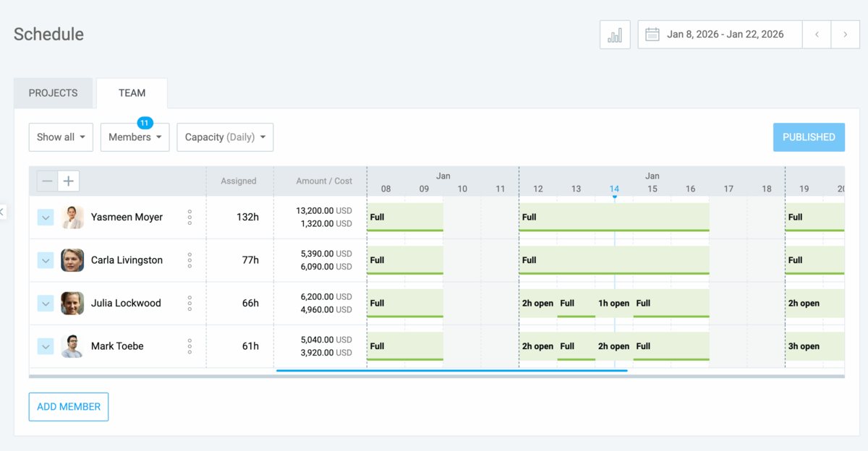Viewport: 868px width, 451px height.
Task: Go back using the left chevron beside the dates
Action: [x=817, y=34]
